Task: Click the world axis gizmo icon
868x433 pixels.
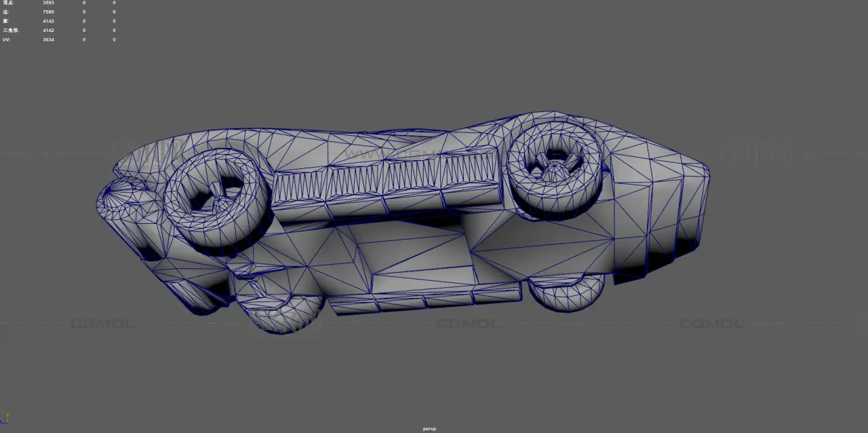Action: [5, 419]
